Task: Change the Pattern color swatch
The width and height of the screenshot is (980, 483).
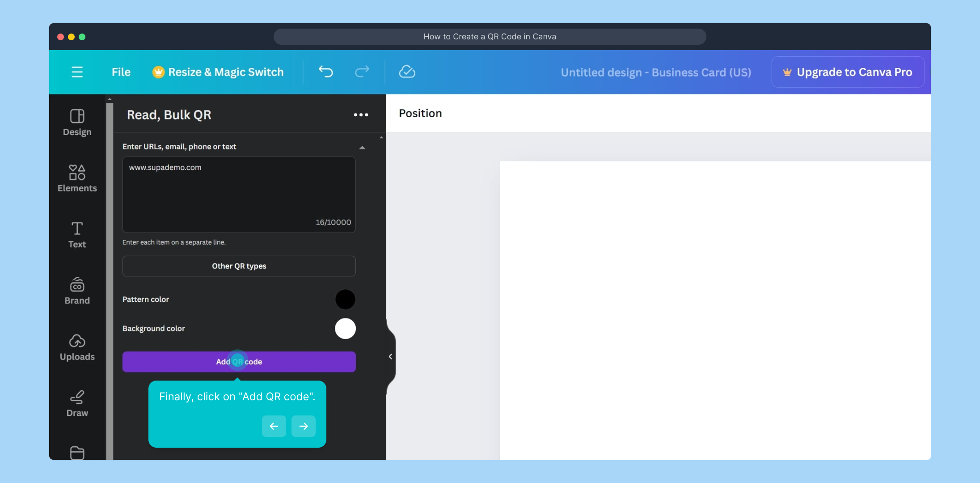Action: [345, 299]
